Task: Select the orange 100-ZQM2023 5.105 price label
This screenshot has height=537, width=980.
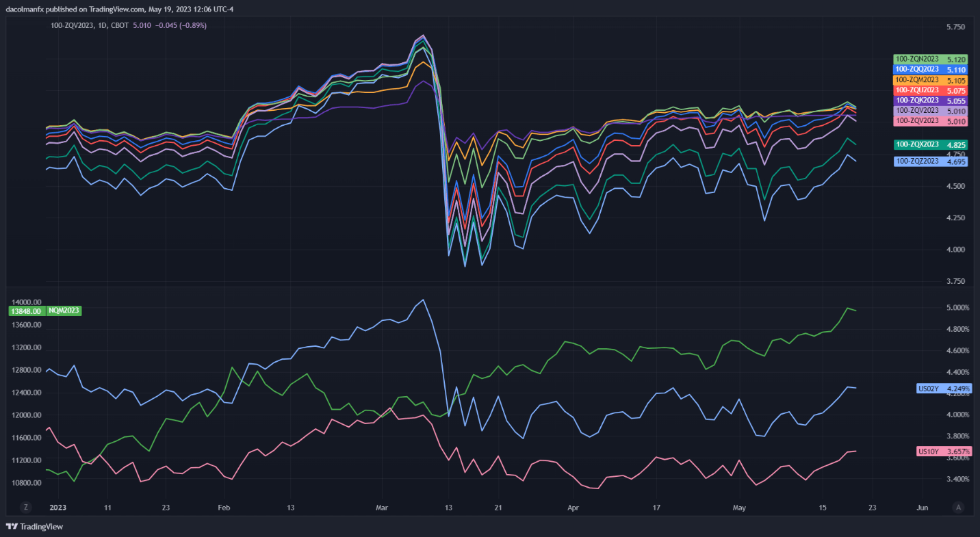Action: click(930, 80)
